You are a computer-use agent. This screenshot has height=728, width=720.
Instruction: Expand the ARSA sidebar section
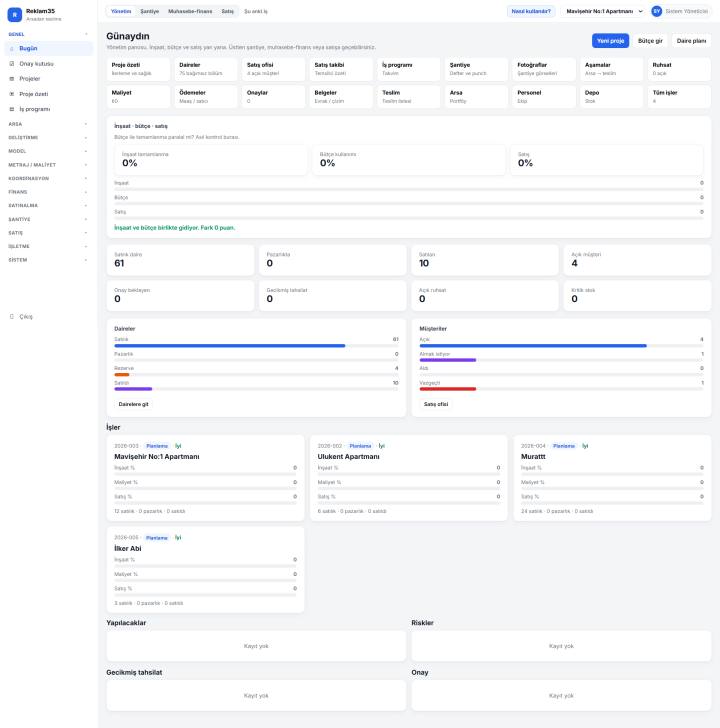pos(48,124)
